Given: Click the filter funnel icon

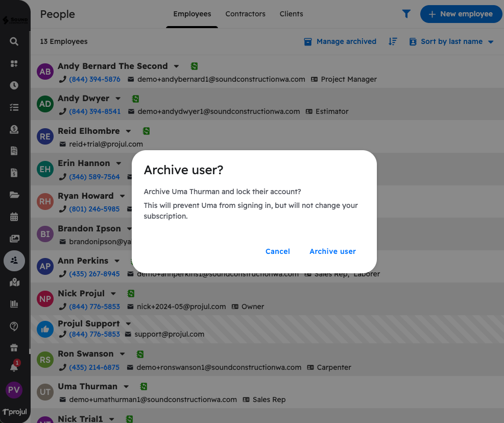Looking at the screenshot, I should pyautogui.click(x=406, y=14).
